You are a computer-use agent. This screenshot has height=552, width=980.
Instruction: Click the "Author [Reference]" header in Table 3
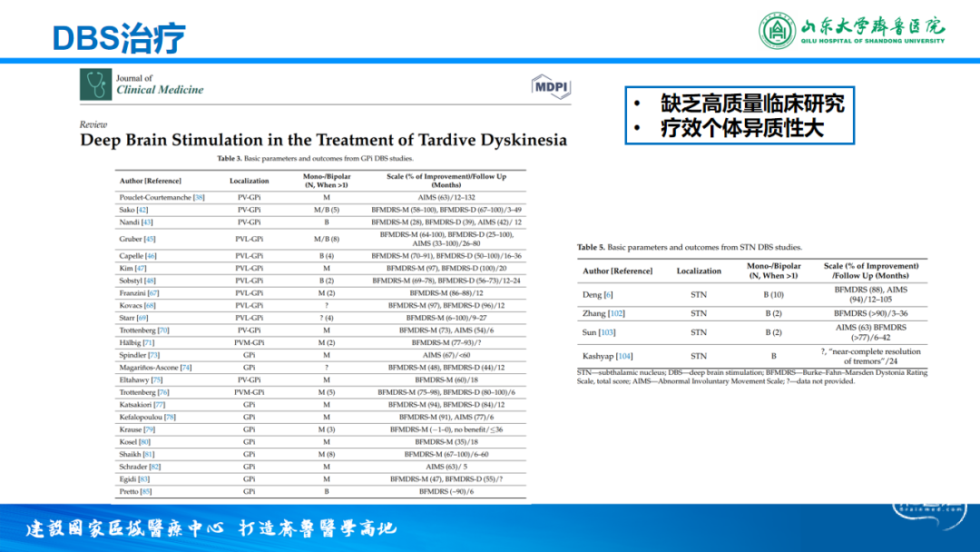150,182
